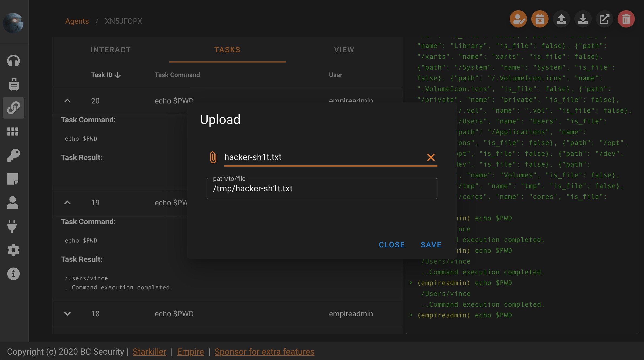Click the Plugins plug sidebar icon

coord(12,226)
